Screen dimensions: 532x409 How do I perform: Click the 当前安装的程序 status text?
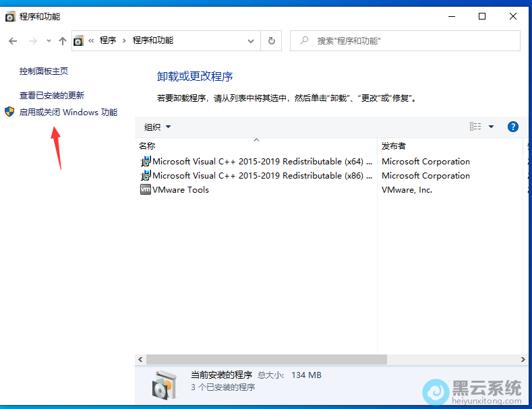point(221,375)
